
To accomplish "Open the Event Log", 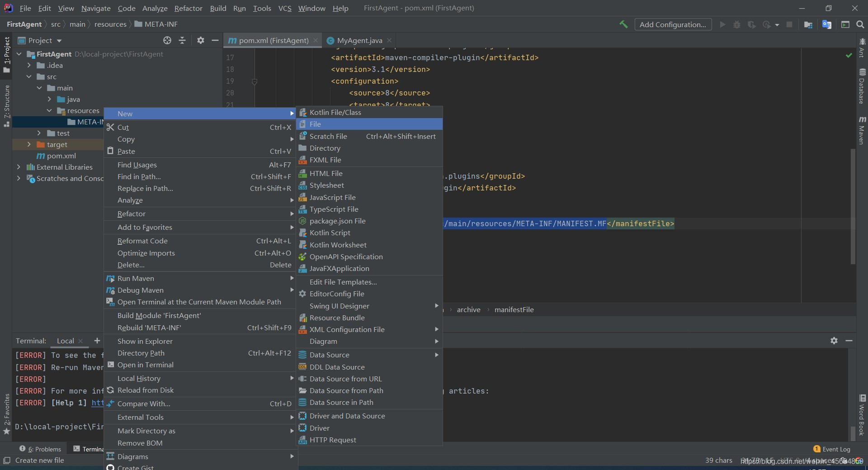I will (832, 449).
